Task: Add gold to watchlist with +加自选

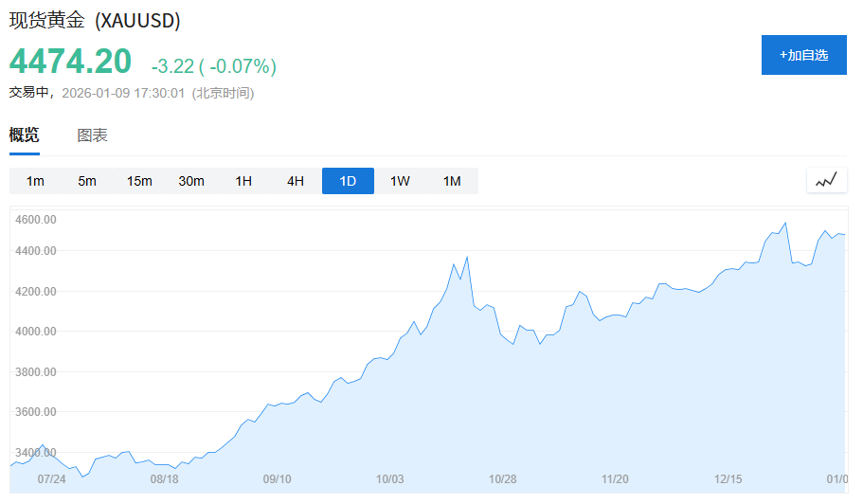Action: click(x=803, y=55)
